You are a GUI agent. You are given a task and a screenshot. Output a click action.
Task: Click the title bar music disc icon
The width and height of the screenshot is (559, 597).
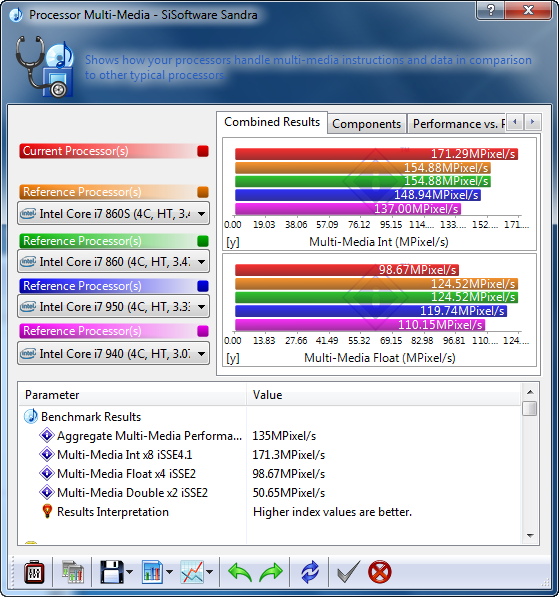(x=16, y=15)
